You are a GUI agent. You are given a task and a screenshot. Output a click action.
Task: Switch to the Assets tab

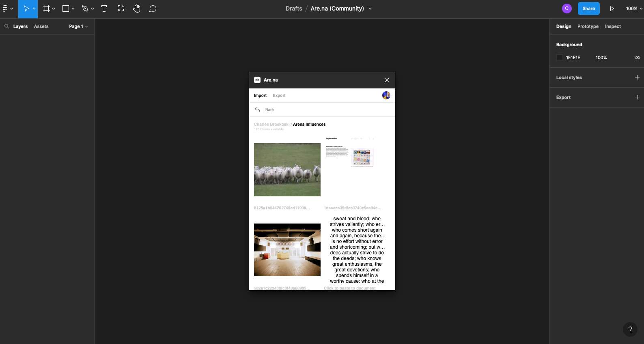tap(41, 26)
